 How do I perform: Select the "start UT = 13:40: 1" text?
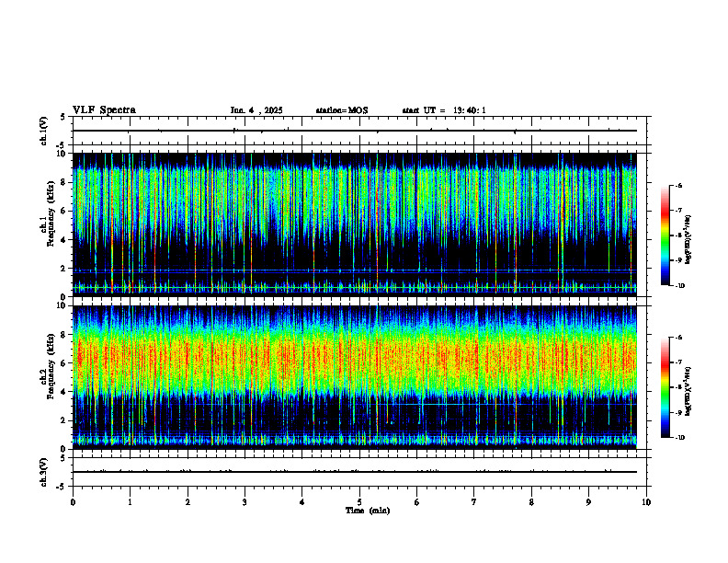click(x=444, y=110)
